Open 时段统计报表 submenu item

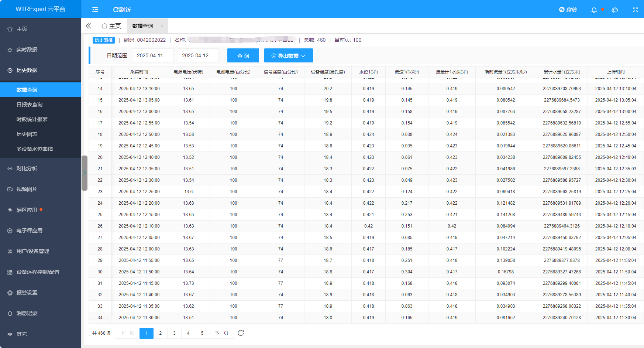(41, 119)
